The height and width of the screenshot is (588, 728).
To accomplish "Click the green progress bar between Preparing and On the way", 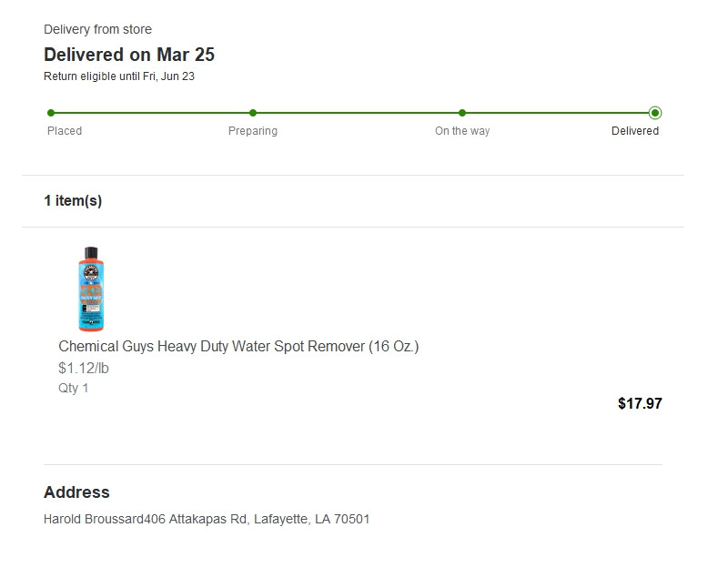I will click(358, 113).
